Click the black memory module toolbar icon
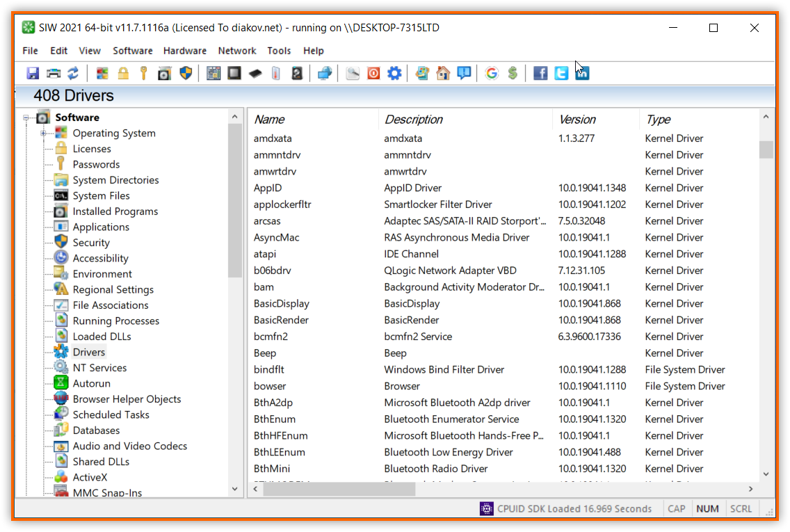The image size is (790, 532). tap(255, 74)
